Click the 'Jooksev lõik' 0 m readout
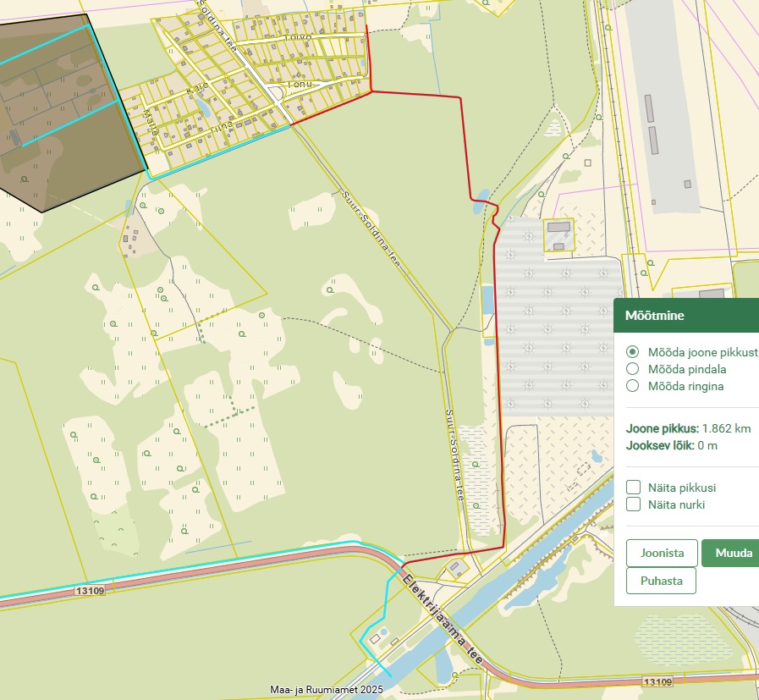 click(671, 445)
